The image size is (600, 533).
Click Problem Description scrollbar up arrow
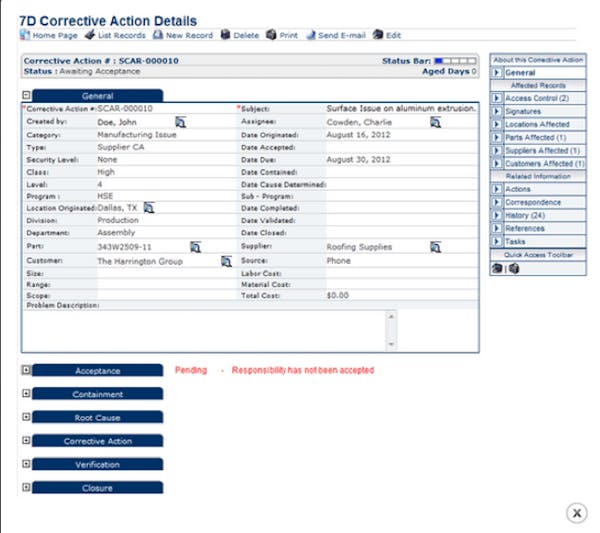click(x=391, y=316)
